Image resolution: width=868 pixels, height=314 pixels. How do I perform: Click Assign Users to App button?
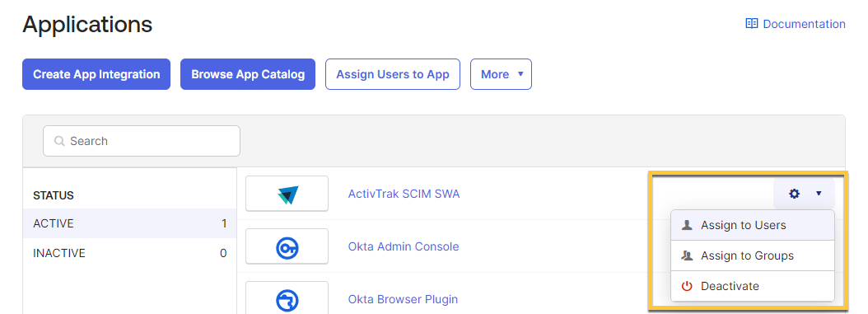(x=393, y=74)
